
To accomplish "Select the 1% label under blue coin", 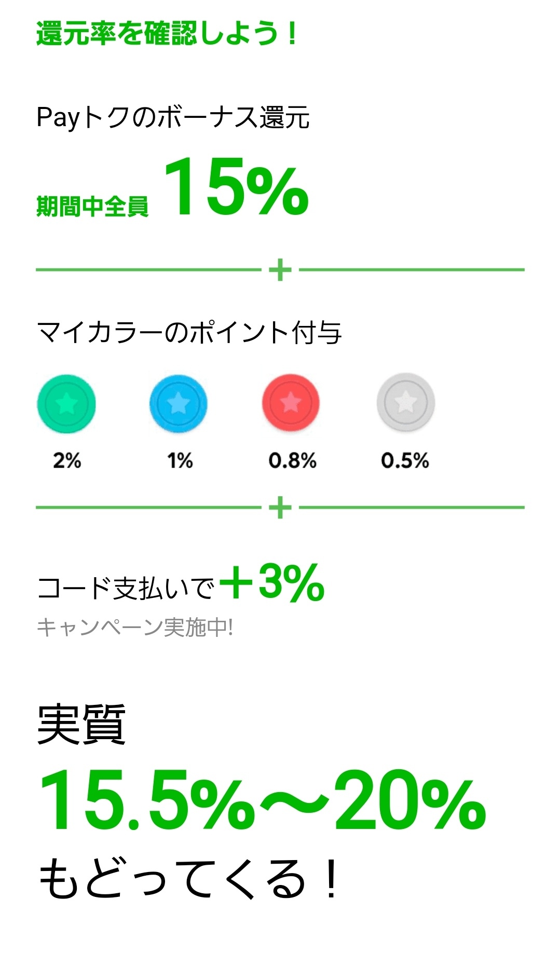I will coord(180,460).
